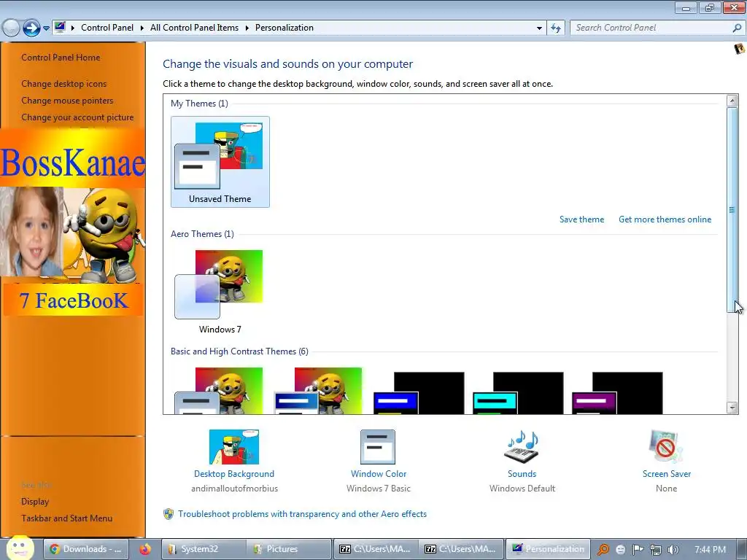Click the search magnifier icon
Image resolution: width=747 pixels, height=560 pixels.
click(x=737, y=28)
